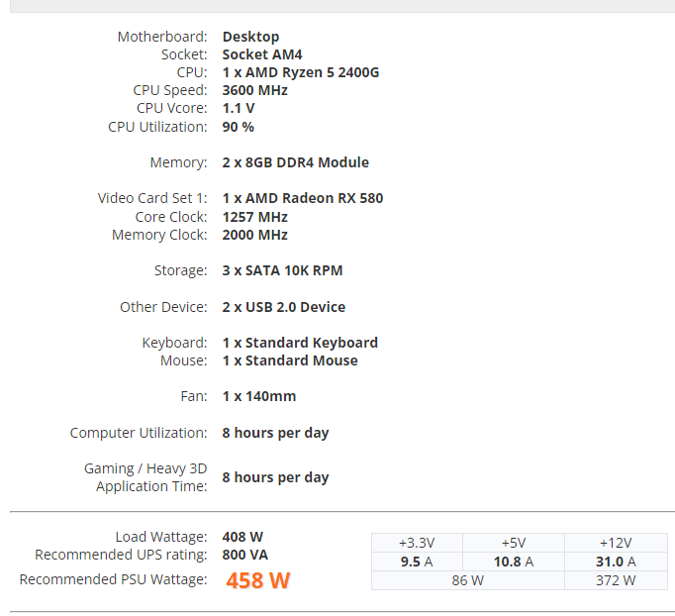
Task: Click the Fan value '1 x 140mm'
Action: pyautogui.click(x=259, y=396)
